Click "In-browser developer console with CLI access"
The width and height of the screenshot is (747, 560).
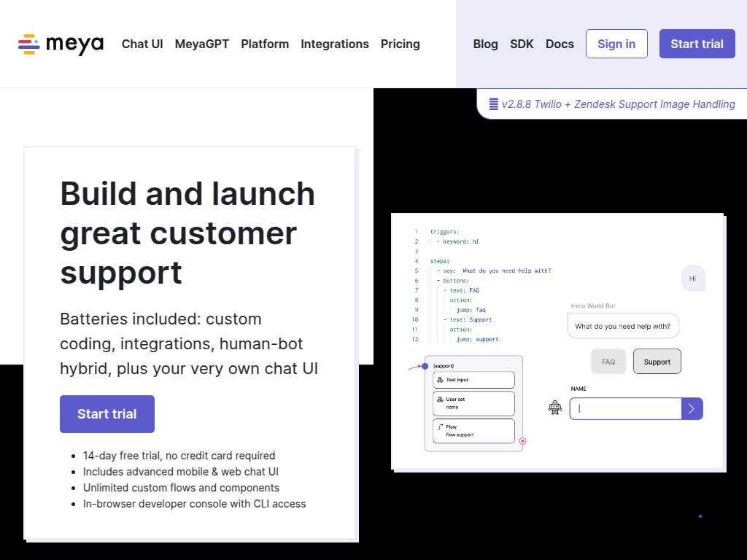[194, 504]
